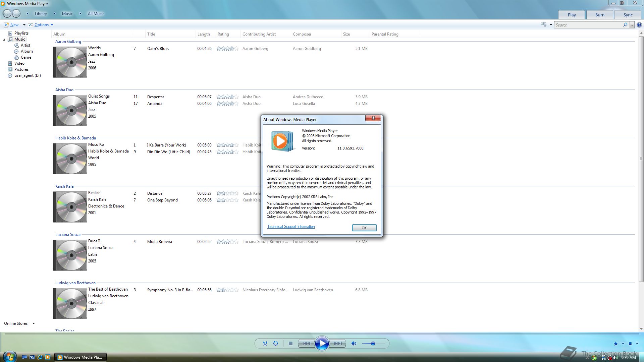
Task: Select Artist under Music
Action: tap(25, 45)
